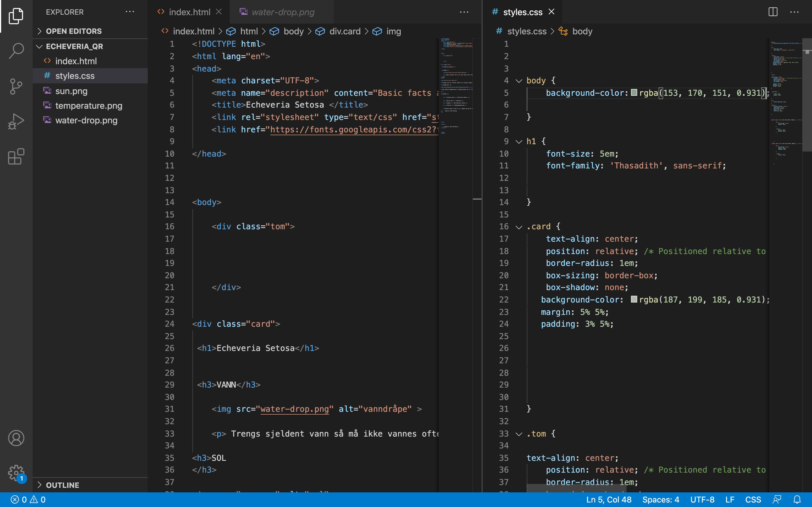Image resolution: width=812 pixels, height=507 pixels.
Task: Follow the water-drop.png link in img tag
Action: point(294,409)
